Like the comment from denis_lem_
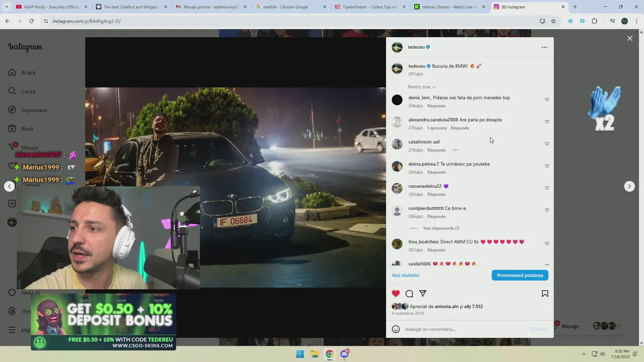Image resolution: width=644 pixels, height=362 pixels. (x=547, y=100)
